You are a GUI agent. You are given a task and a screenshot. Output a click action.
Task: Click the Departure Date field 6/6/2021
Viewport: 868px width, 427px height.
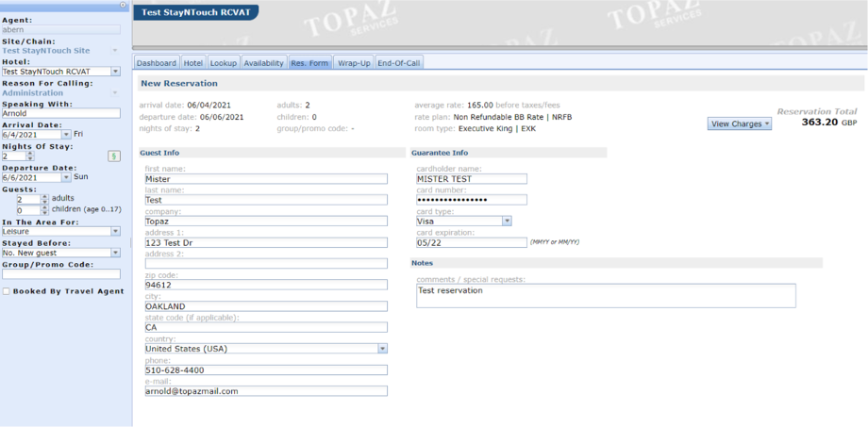pos(31,177)
